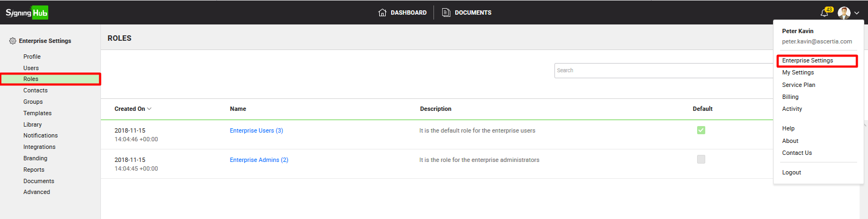The height and width of the screenshot is (219, 868).
Task: Go to Templates in the sidebar
Action: pyautogui.click(x=37, y=114)
